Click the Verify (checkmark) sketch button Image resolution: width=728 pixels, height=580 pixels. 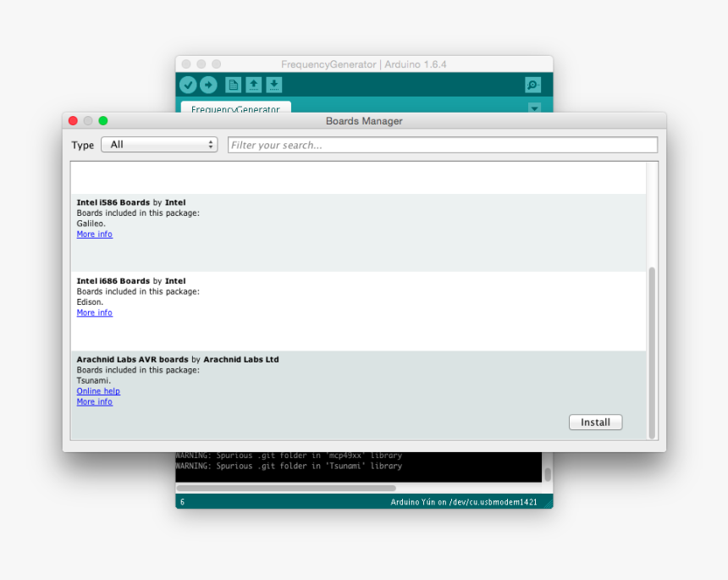click(188, 85)
